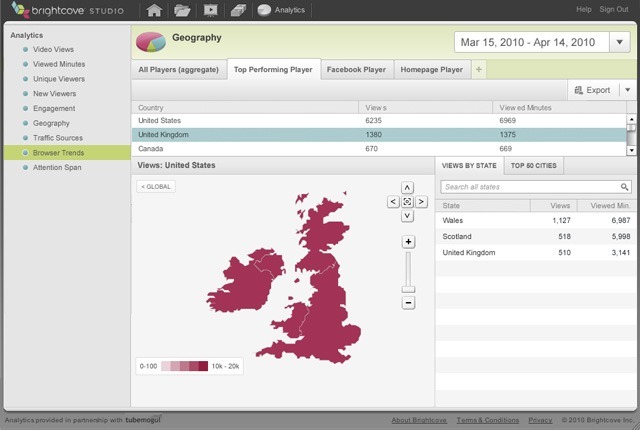Select the Scotland state row
The width and height of the screenshot is (640, 430).
(536, 236)
